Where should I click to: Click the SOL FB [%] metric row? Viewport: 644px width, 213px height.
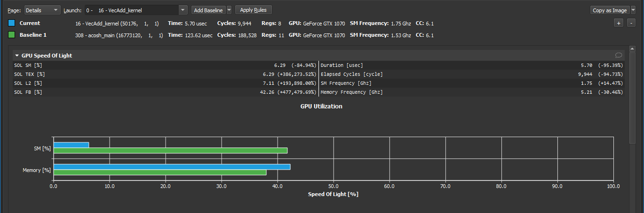(x=165, y=92)
